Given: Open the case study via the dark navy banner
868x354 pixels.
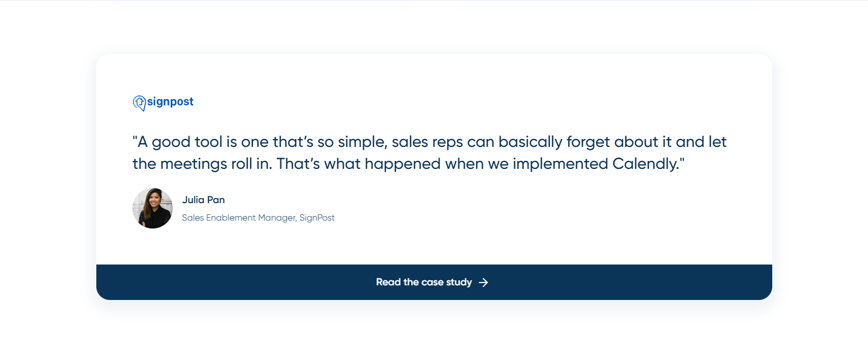Looking at the screenshot, I should [x=434, y=282].
